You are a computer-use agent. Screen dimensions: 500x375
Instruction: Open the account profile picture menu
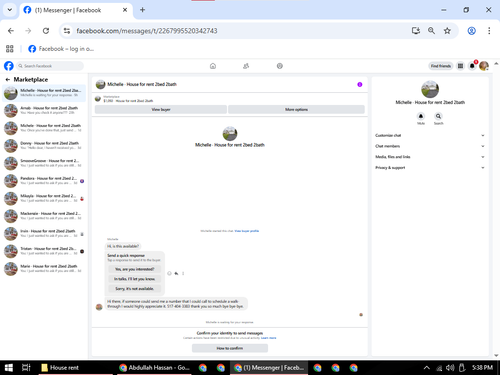pyautogui.click(x=484, y=66)
